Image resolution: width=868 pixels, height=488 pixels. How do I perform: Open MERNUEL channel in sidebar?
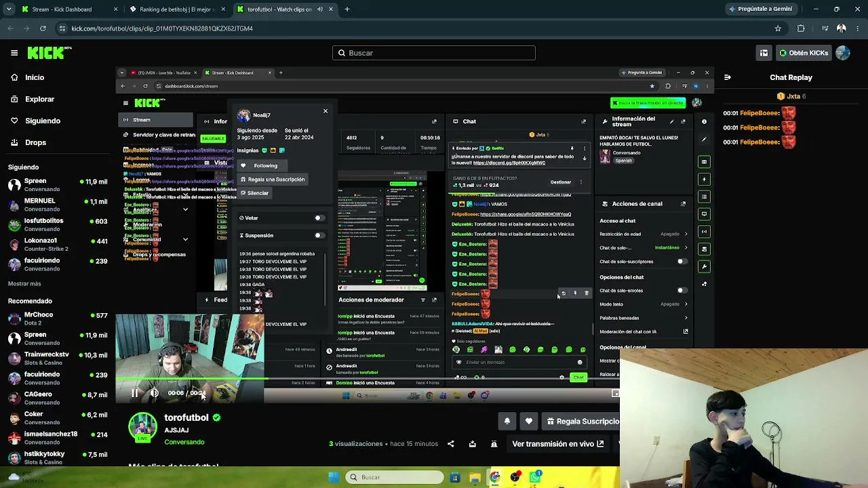click(x=58, y=205)
